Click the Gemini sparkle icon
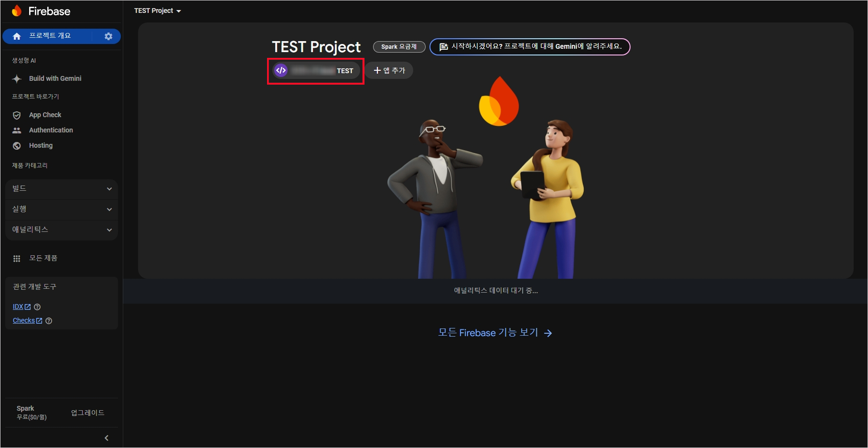This screenshot has height=448, width=868. 17,78
